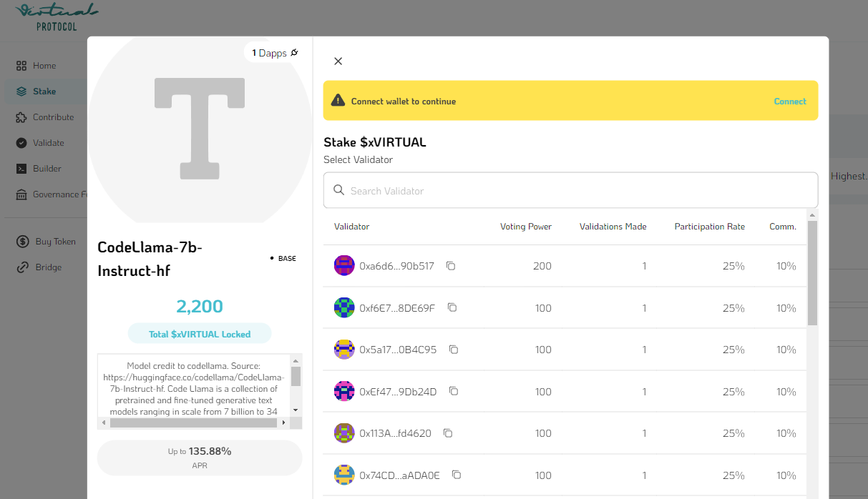Image resolution: width=868 pixels, height=499 pixels.
Task: Close the staking dialog with X
Action: (338, 61)
